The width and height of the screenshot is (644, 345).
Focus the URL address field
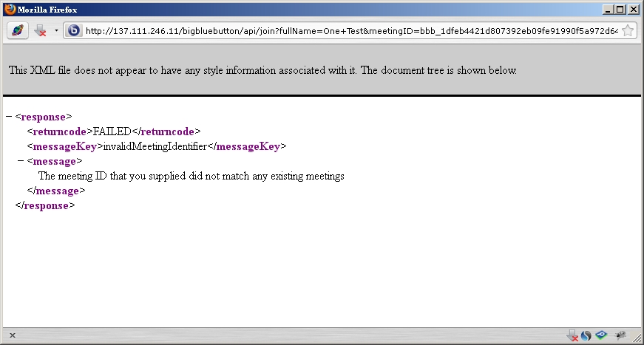click(348, 31)
